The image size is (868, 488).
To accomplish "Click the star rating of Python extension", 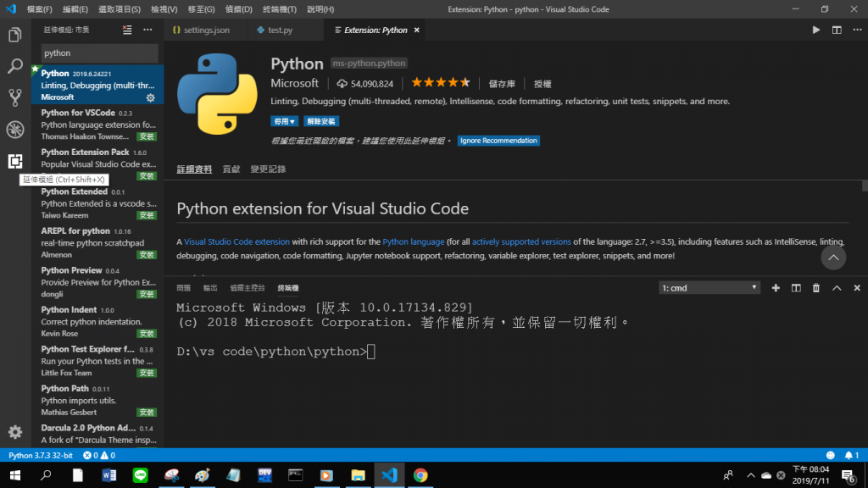I will tap(440, 83).
